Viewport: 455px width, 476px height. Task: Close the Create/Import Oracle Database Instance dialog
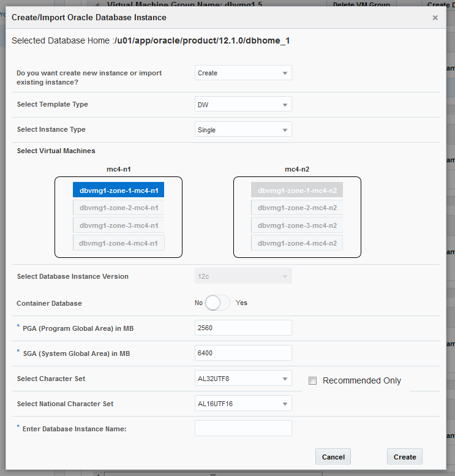435,18
